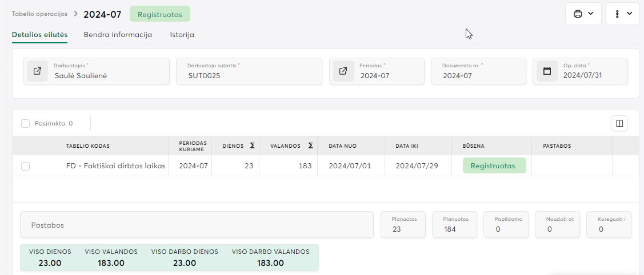
Task: Switch to the Bendra informacija tab
Action: pyautogui.click(x=118, y=35)
